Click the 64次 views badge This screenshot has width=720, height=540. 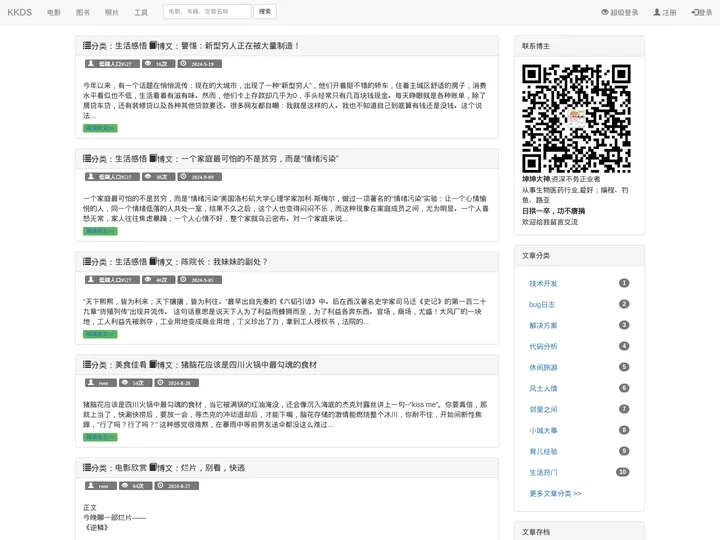(135, 485)
